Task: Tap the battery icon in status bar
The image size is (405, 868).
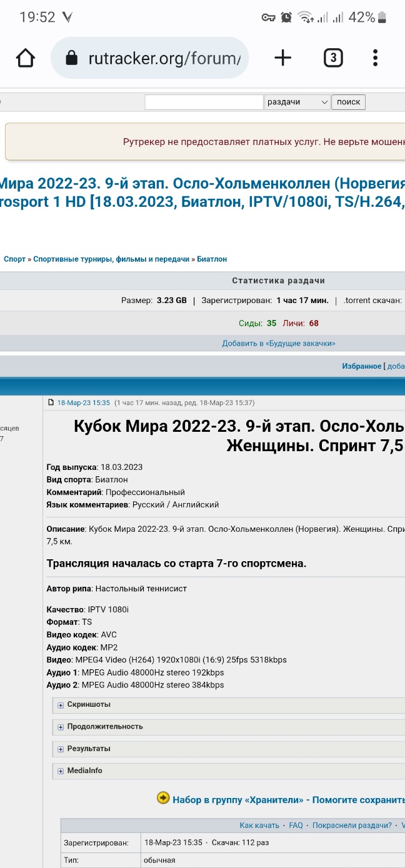Action: pos(383,17)
